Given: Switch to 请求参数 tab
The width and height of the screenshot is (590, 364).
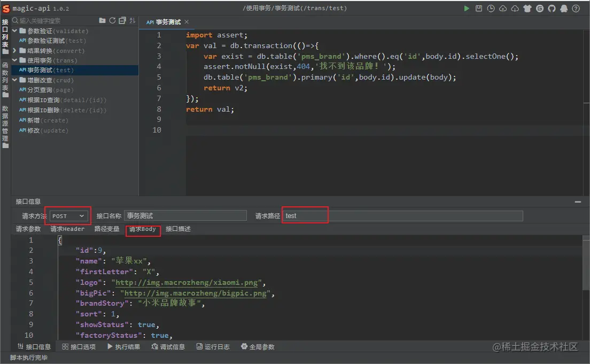Looking at the screenshot, I should pyautogui.click(x=28, y=229).
